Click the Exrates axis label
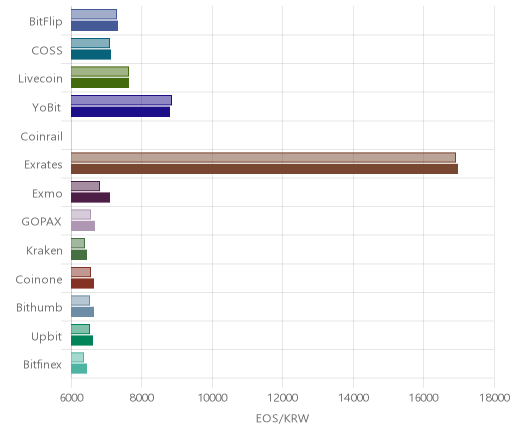The image size is (512, 436). pyautogui.click(x=43, y=165)
